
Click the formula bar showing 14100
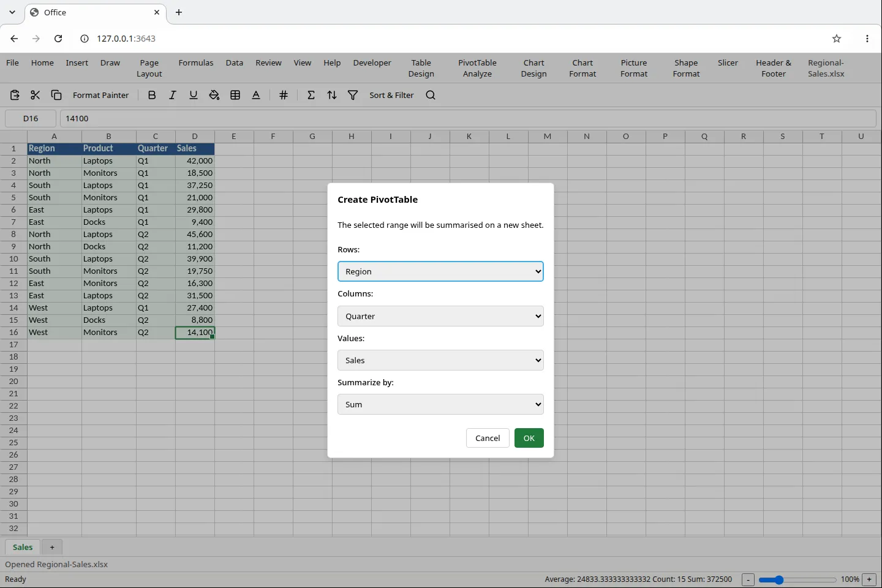click(x=468, y=118)
